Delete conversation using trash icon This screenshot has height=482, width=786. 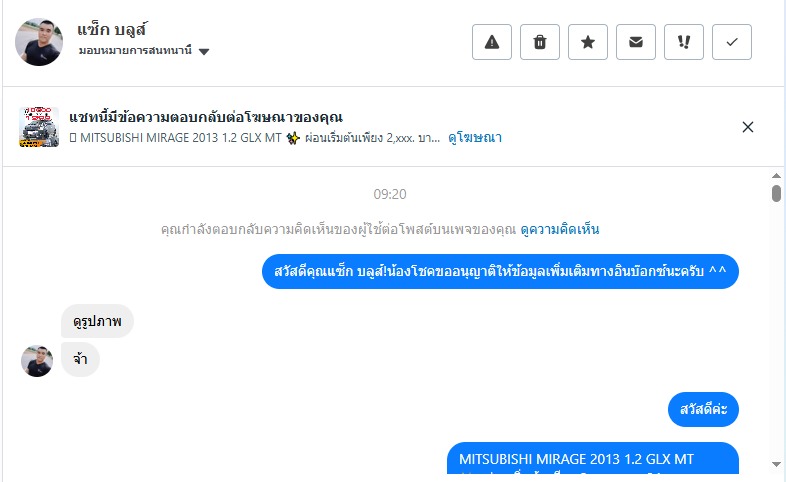pyautogui.click(x=540, y=42)
